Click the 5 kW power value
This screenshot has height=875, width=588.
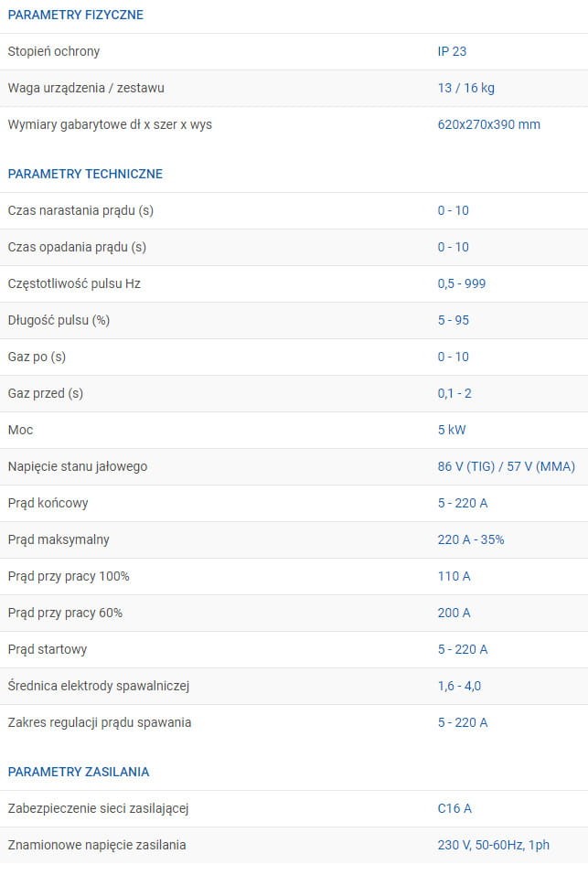[x=452, y=430]
